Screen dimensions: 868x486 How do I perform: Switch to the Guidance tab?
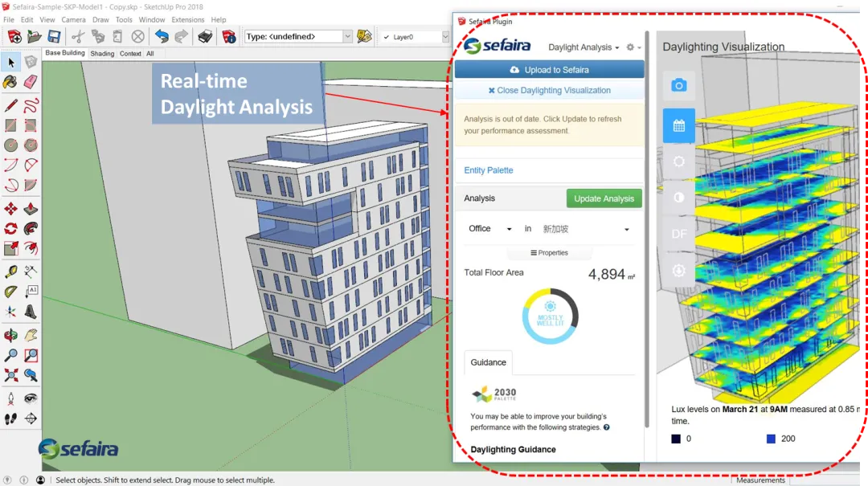pos(489,362)
